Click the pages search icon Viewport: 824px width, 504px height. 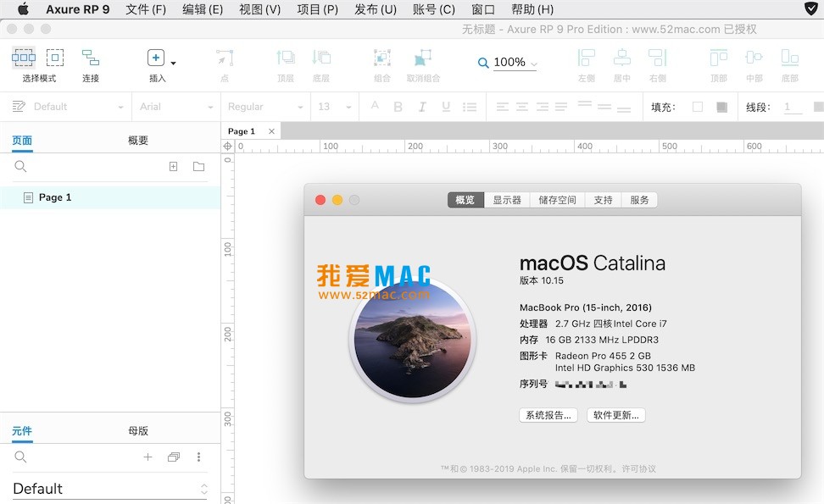click(20, 166)
